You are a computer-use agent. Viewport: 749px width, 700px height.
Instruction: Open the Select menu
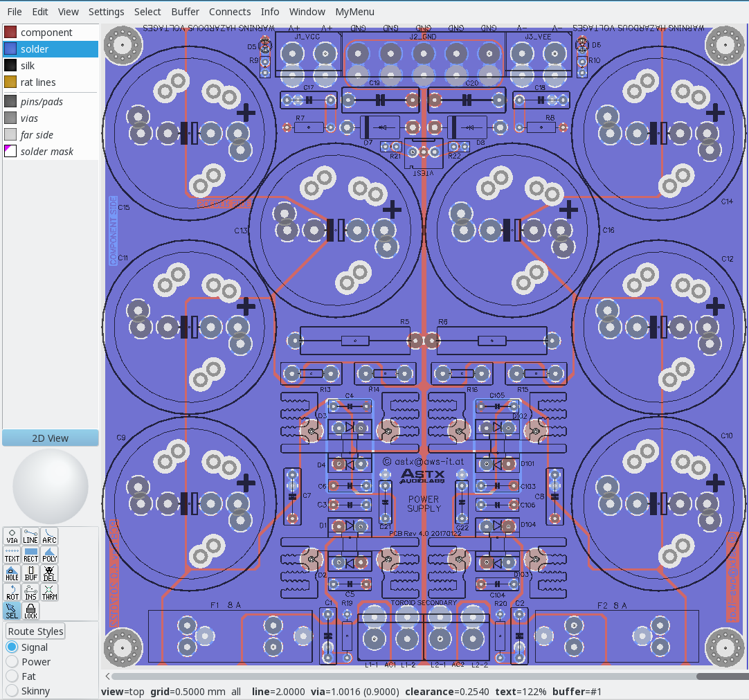147,12
